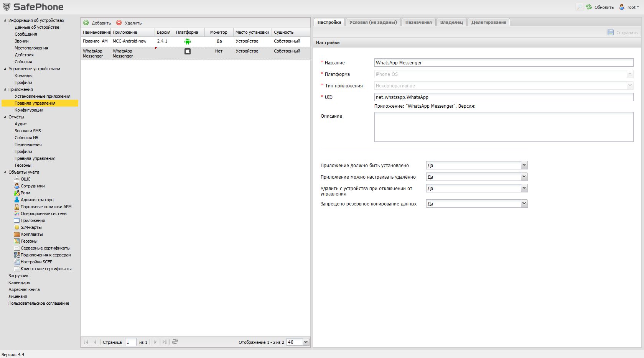Click the Парольные политики АРМ lock icon
Viewport: 644px width, 358px height.
pos(17,207)
